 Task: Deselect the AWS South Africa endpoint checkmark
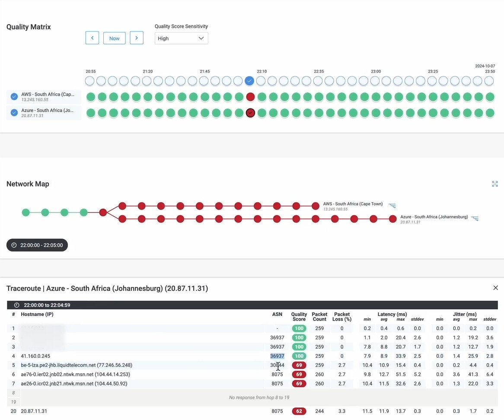point(13,97)
